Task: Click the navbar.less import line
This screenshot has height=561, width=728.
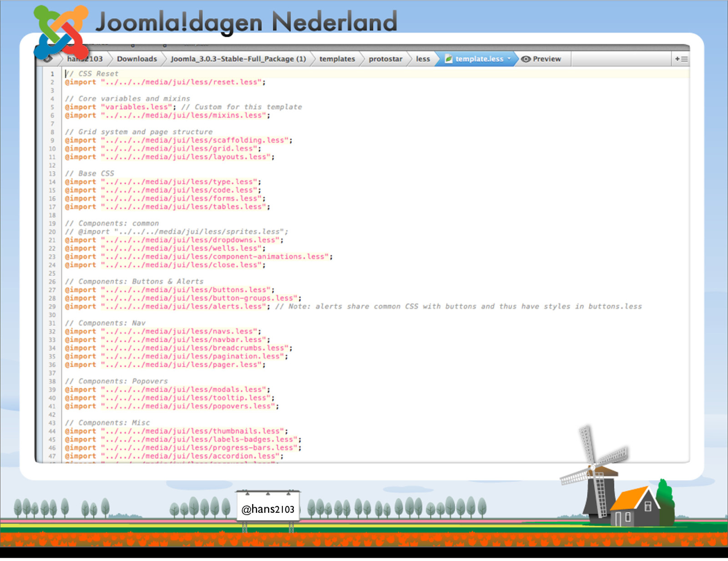Action: [x=167, y=340]
